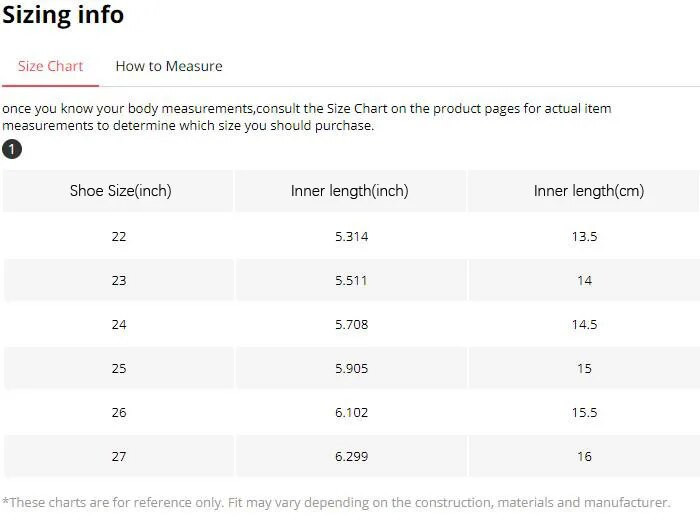Click the Shoe Size(inch) column header
Viewport: 700px width, 530px height.
(x=120, y=191)
